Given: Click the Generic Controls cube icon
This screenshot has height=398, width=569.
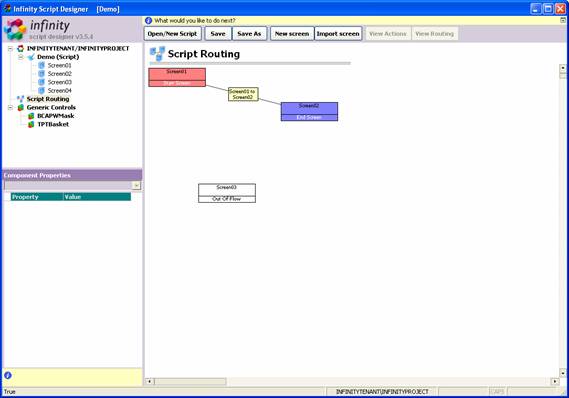Looking at the screenshot, I should pos(21,107).
